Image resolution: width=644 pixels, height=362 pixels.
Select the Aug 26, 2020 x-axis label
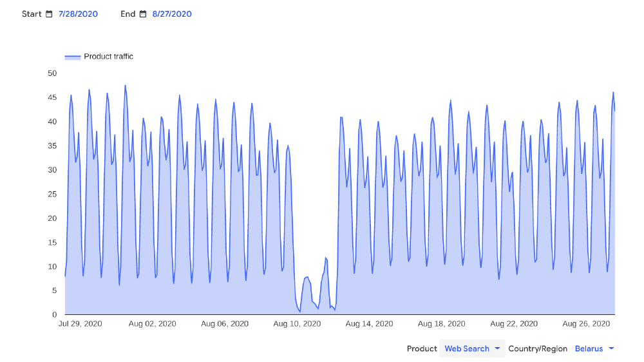click(586, 324)
